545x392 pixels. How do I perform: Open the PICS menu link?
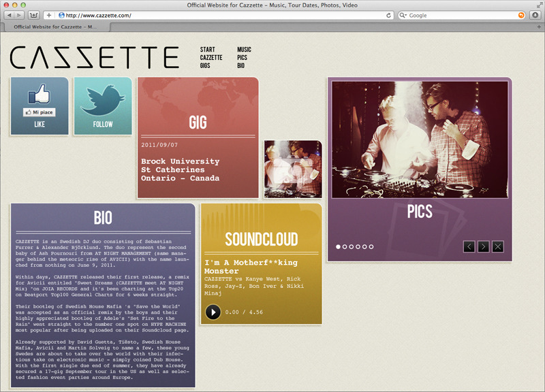[x=243, y=58]
